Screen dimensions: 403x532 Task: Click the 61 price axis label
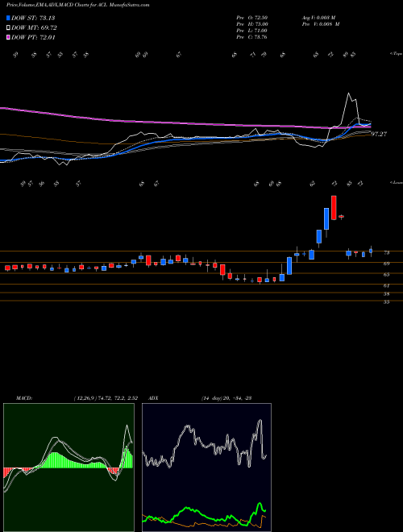(386, 286)
